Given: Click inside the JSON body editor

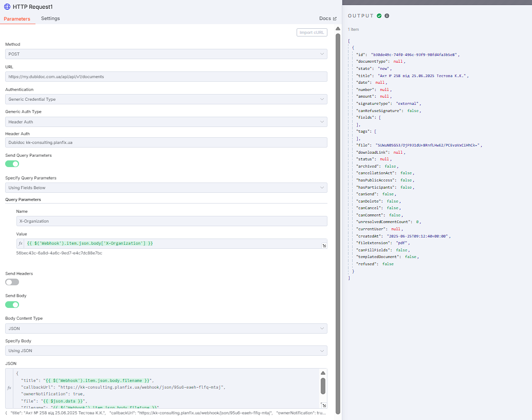Looking at the screenshot, I should tap(166, 389).
